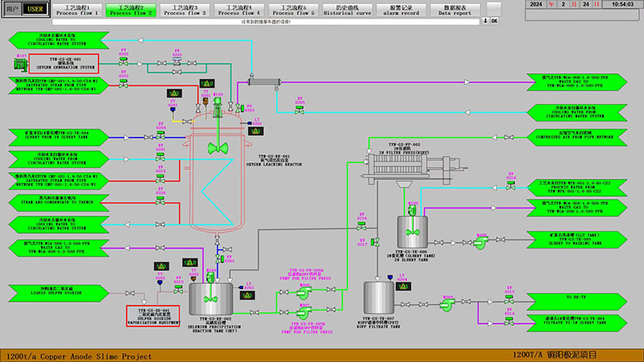Click the OK button in message bar

pyautogui.click(x=494, y=21)
